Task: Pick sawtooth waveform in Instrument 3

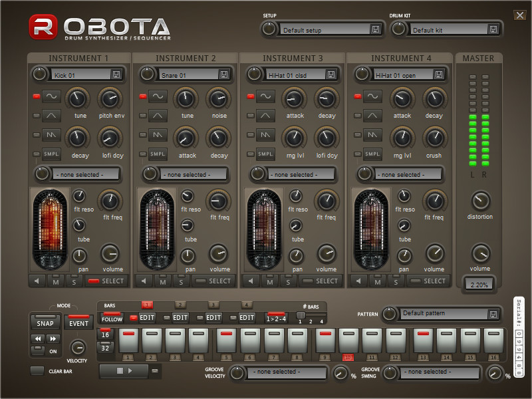Action: click(266, 135)
